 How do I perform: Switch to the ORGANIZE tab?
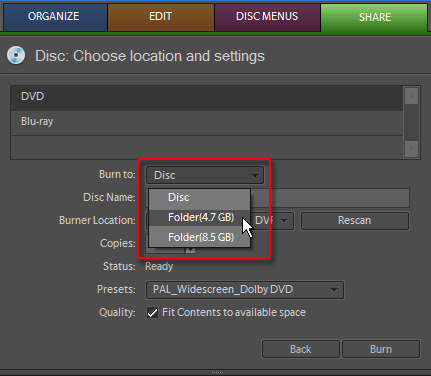[x=54, y=16]
